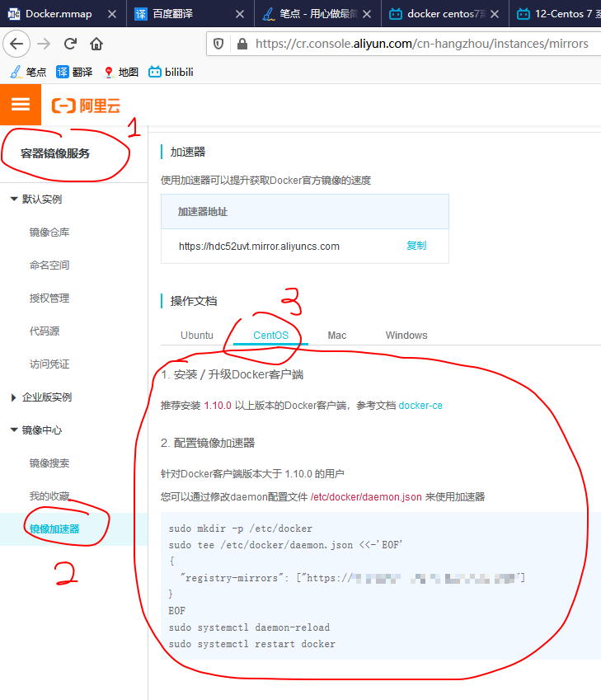Open 命名空间 in sidebar
601x700 pixels.
click(49, 265)
